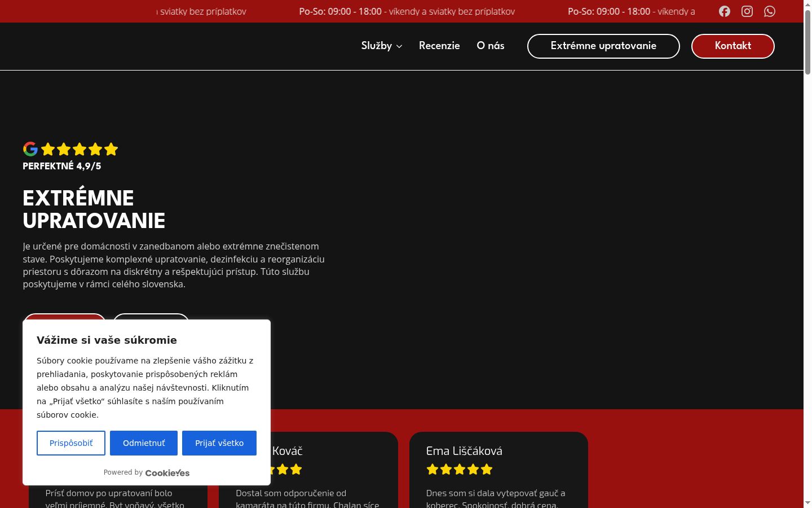Click the scrollbar up arrow
This screenshot has height=508, width=812.
point(807,5)
